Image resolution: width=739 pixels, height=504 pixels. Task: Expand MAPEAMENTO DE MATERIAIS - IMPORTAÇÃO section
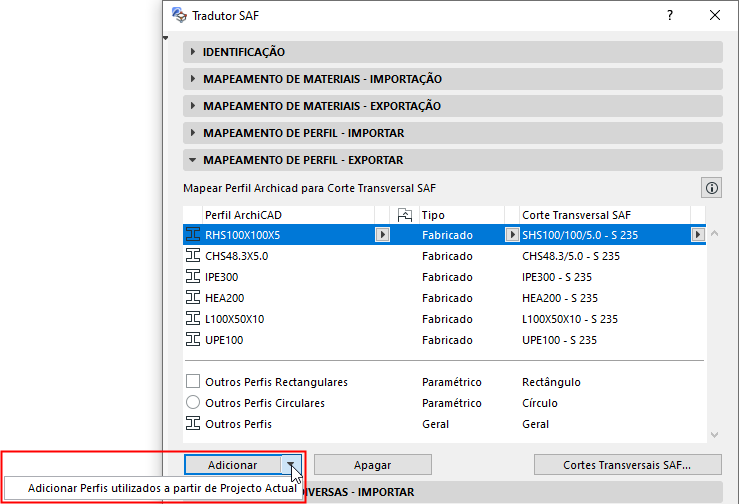193,79
